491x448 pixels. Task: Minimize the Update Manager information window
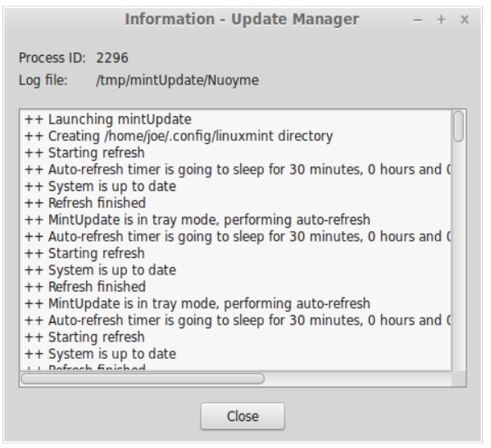[418, 20]
